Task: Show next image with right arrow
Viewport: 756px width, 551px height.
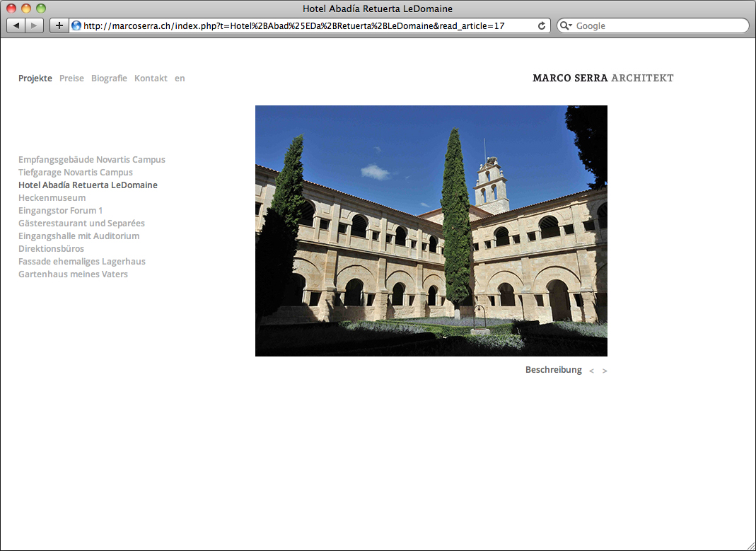Action: coord(605,371)
